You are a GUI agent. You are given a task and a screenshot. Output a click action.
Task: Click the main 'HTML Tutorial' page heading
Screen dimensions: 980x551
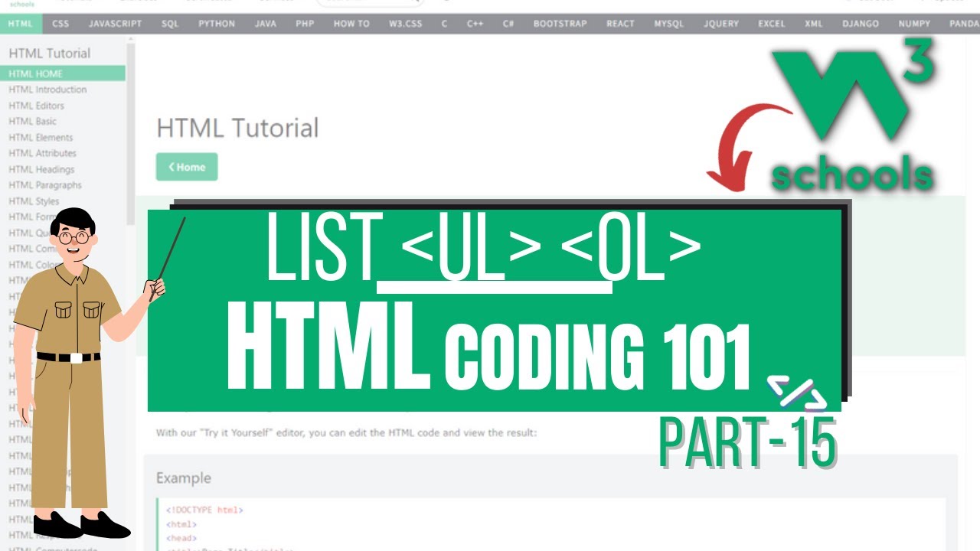tap(237, 128)
